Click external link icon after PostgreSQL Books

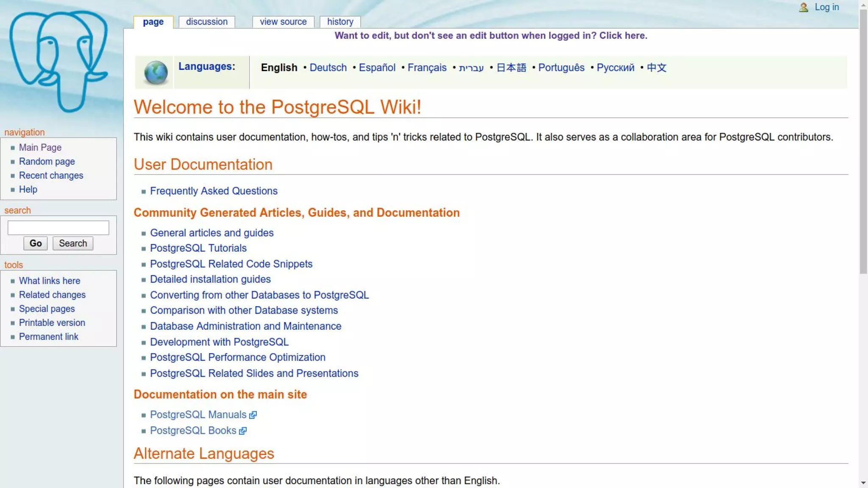pyautogui.click(x=243, y=431)
